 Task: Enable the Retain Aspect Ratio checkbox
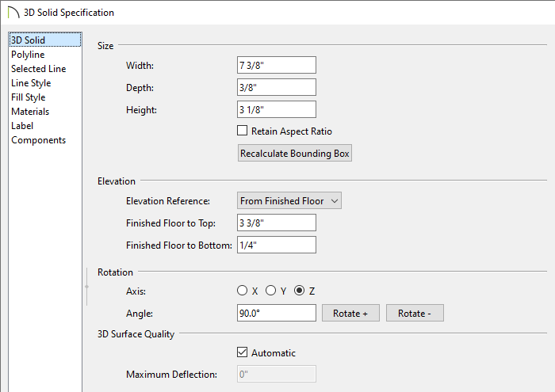[x=243, y=131]
